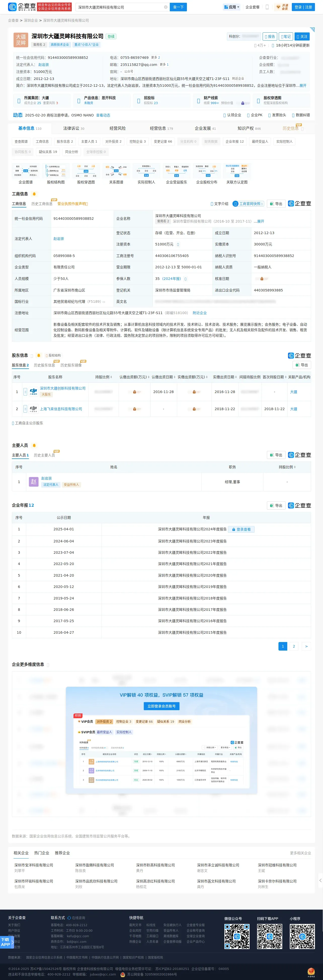Open the 历史工商信息 sub-tab
323x980 pixels.
coord(42,204)
